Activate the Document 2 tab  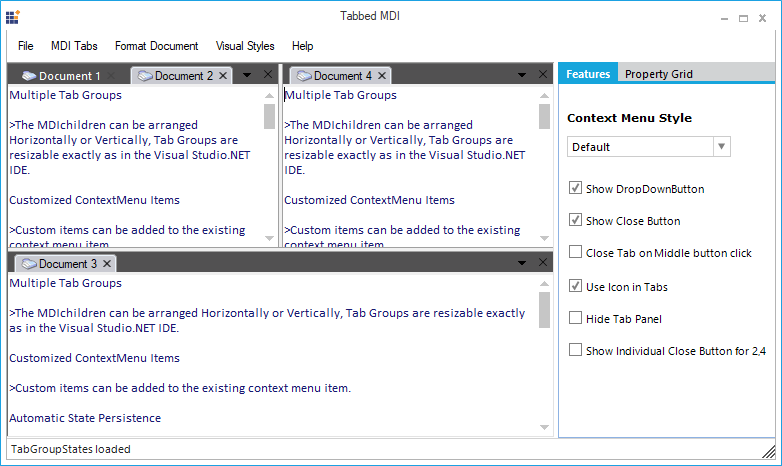click(x=182, y=76)
